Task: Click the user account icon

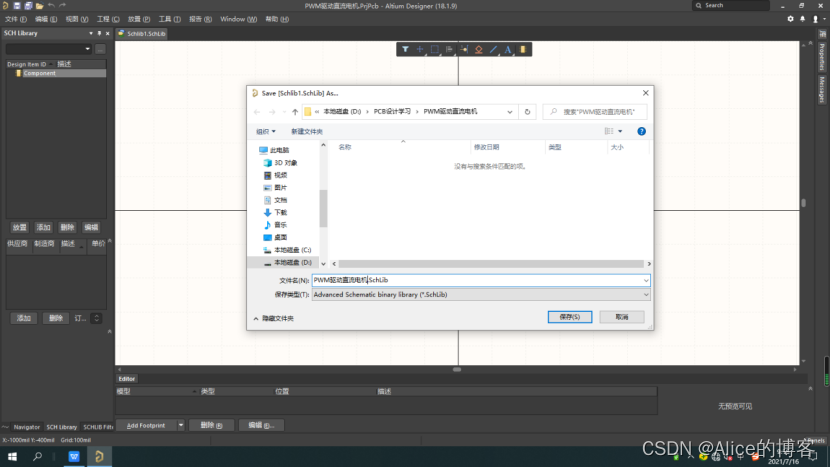Action: tap(816, 19)
